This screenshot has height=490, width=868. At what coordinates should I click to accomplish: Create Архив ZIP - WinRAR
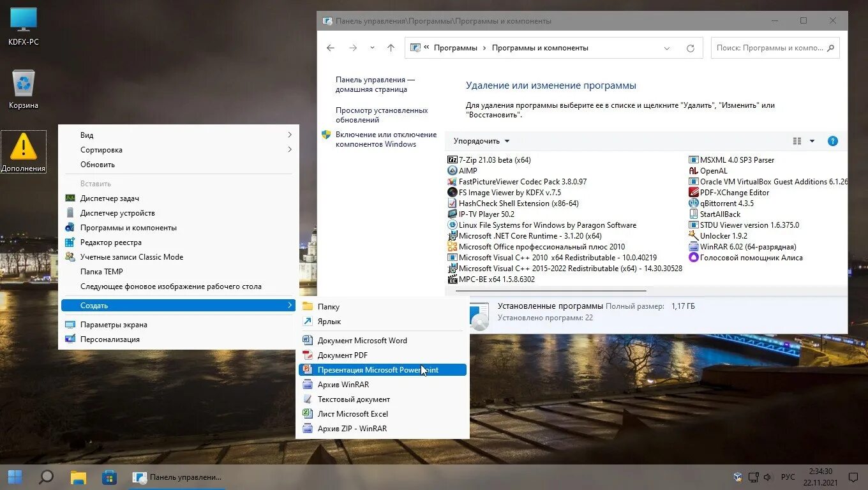point(383,429)
